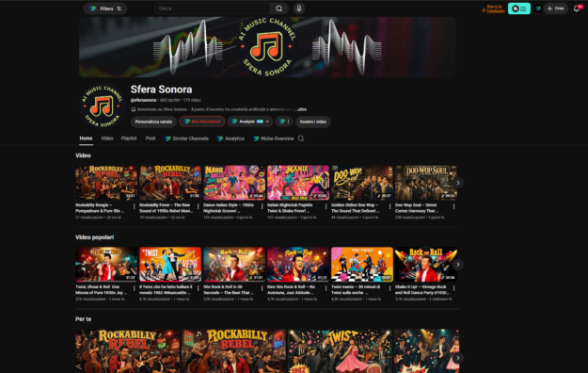This screenshot has width=588, height=373.
Task: Click Gestisci i video button
Action: (312, 122)
